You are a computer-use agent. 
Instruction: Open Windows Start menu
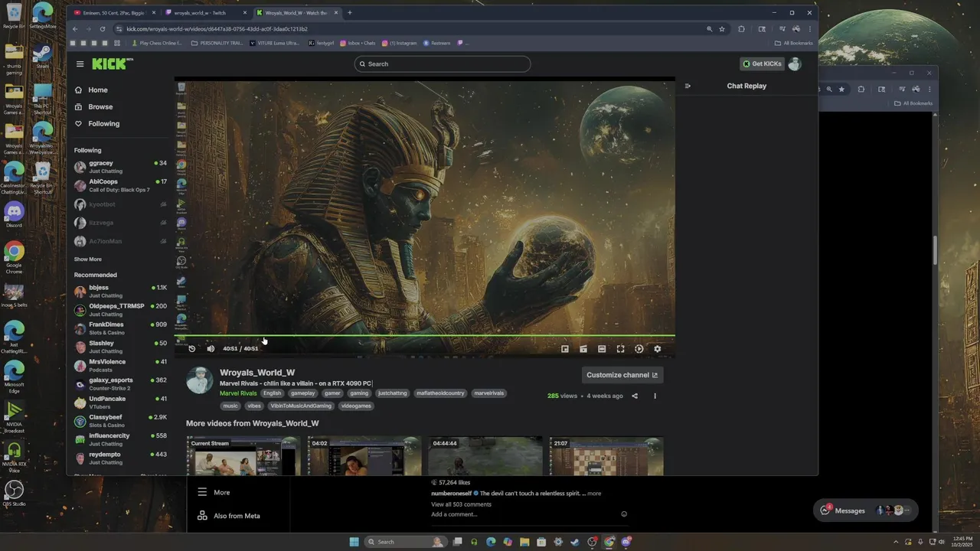[354, 542]
